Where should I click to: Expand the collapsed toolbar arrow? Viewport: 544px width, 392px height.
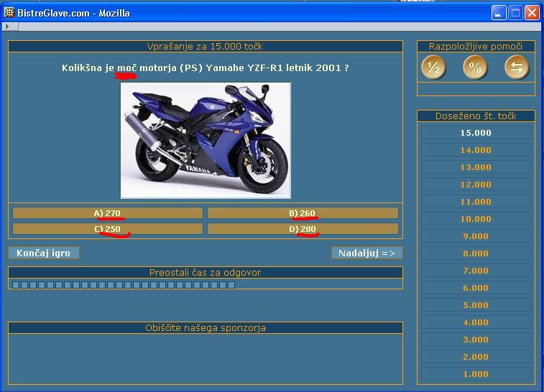point(7,27)
